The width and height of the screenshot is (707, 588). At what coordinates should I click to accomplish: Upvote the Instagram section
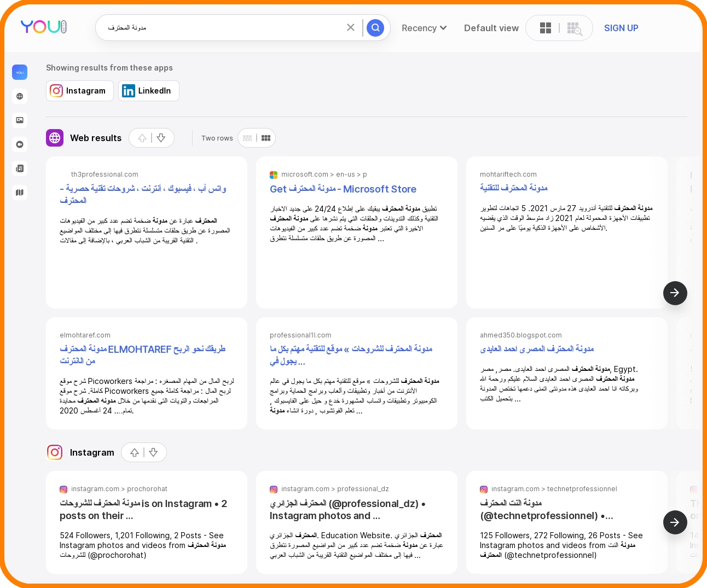[x=134, y=452]
